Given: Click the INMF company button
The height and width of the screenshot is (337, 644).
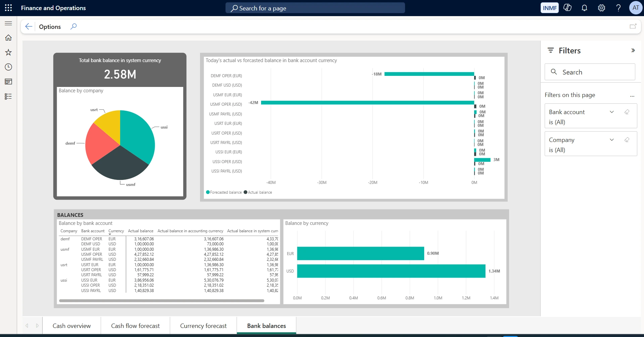Looking at the screenshot, I should point(549,8).
